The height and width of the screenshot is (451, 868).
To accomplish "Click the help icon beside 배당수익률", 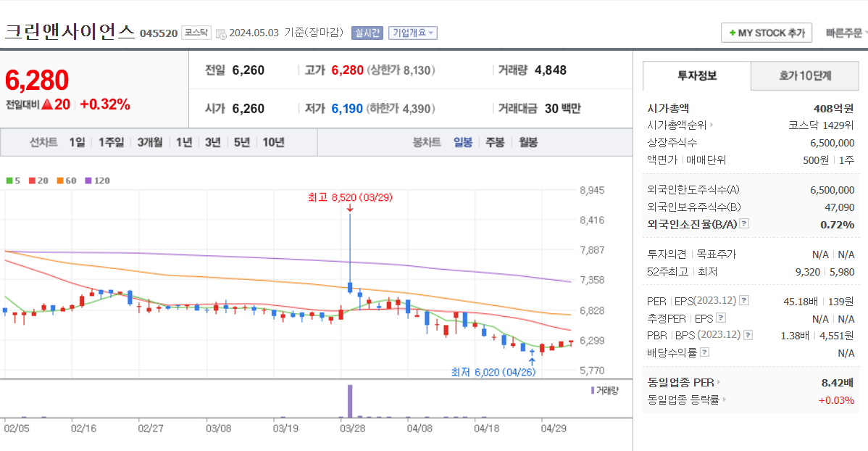I will [x=705, y=352].
